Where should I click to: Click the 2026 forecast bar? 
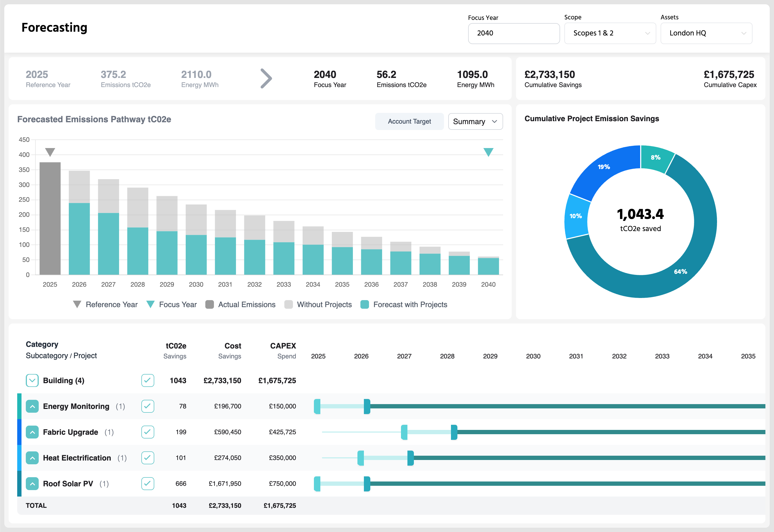(79, 239)
